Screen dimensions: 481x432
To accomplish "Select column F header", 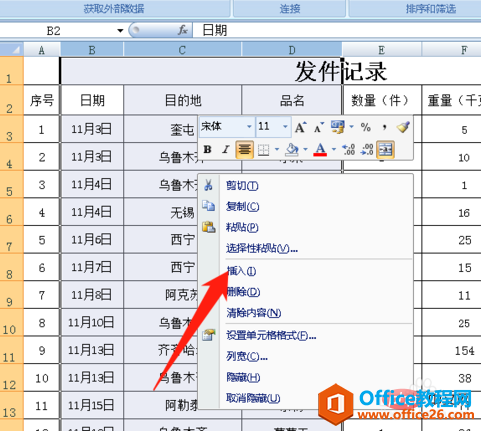I will pyautogui.click(x=451, y=50).
